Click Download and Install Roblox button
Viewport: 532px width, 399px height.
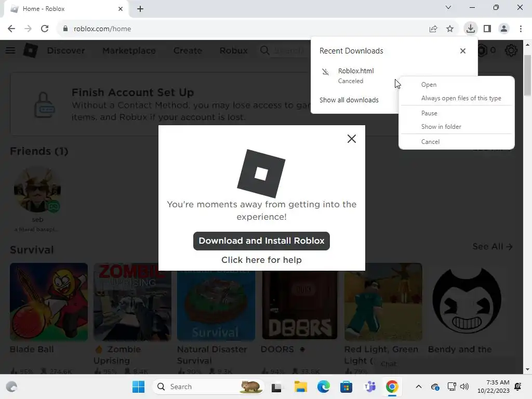[261, 241]
